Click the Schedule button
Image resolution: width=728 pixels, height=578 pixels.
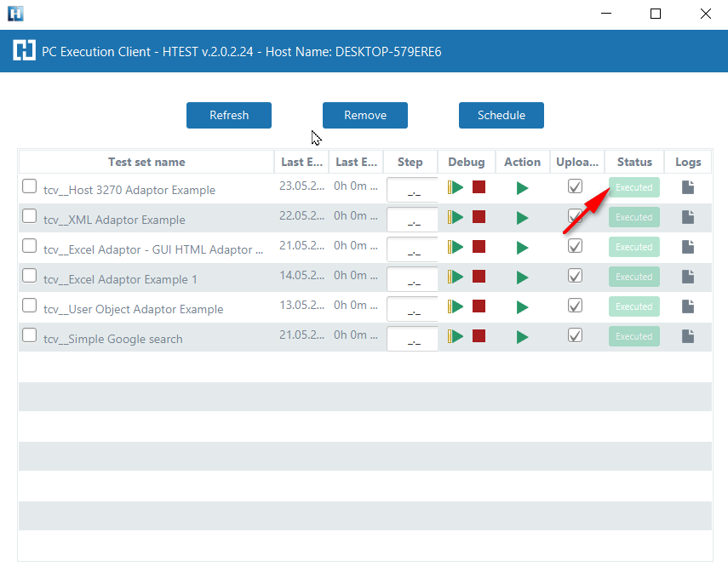click(x=501, y=115)
